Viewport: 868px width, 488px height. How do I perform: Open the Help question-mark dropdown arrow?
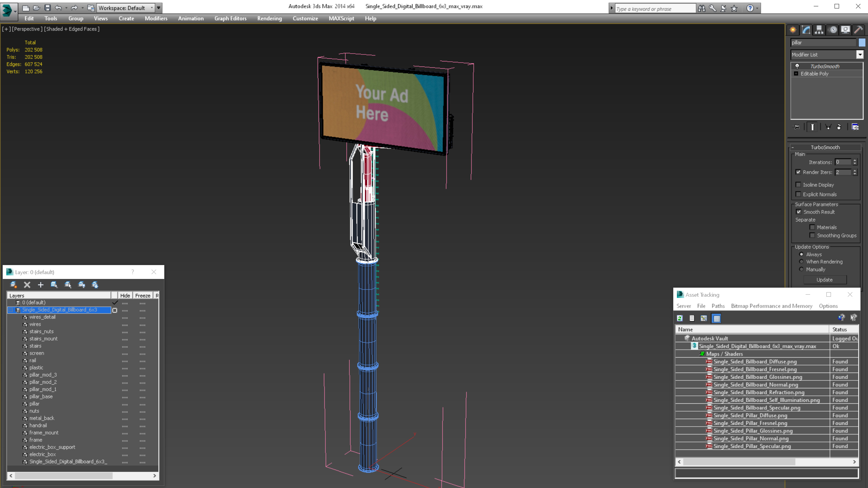click(757, 8)
